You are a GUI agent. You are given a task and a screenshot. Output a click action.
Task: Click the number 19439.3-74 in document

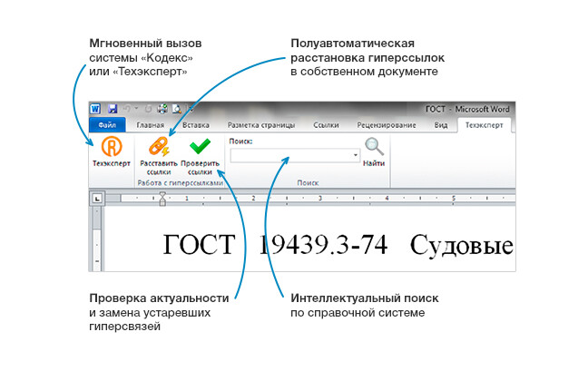tap(323, 245)
